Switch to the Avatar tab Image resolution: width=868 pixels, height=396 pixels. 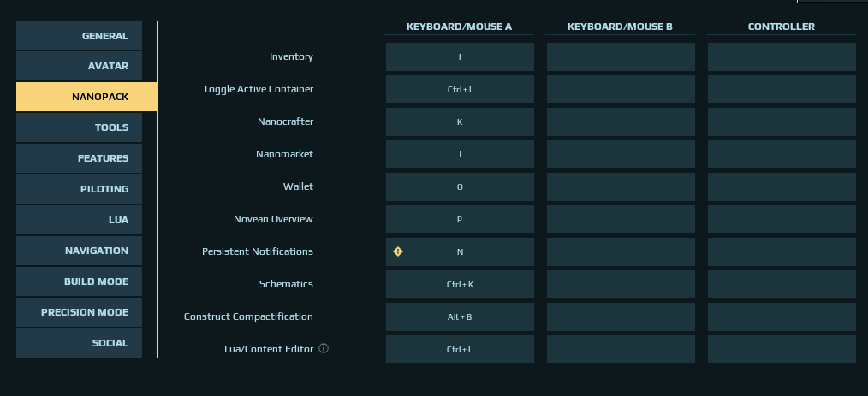click(79, 66)
